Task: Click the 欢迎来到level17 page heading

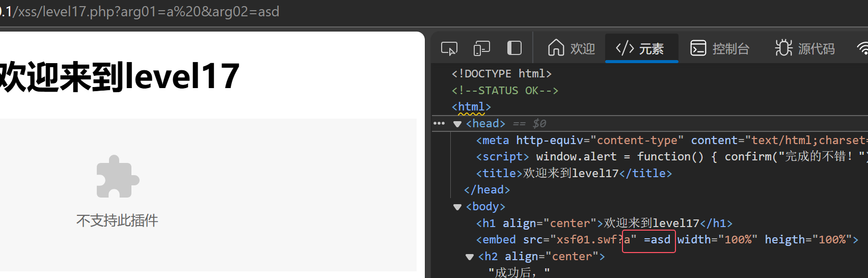Action: pos(119,76)
